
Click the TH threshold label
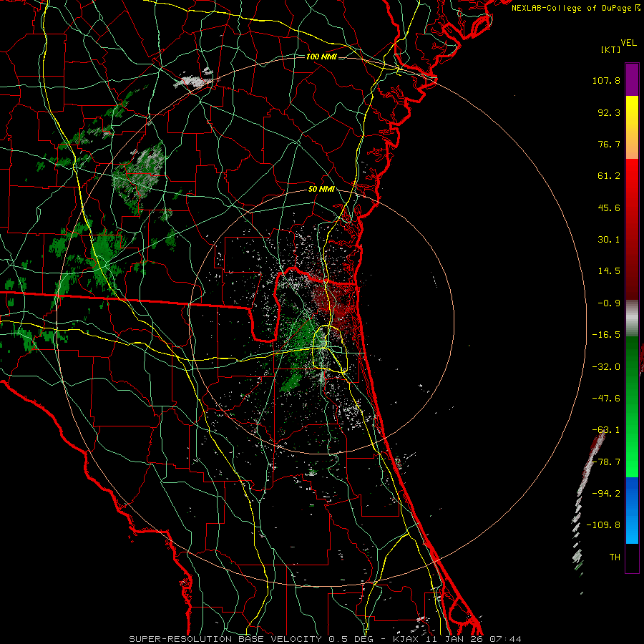[615, 557]
